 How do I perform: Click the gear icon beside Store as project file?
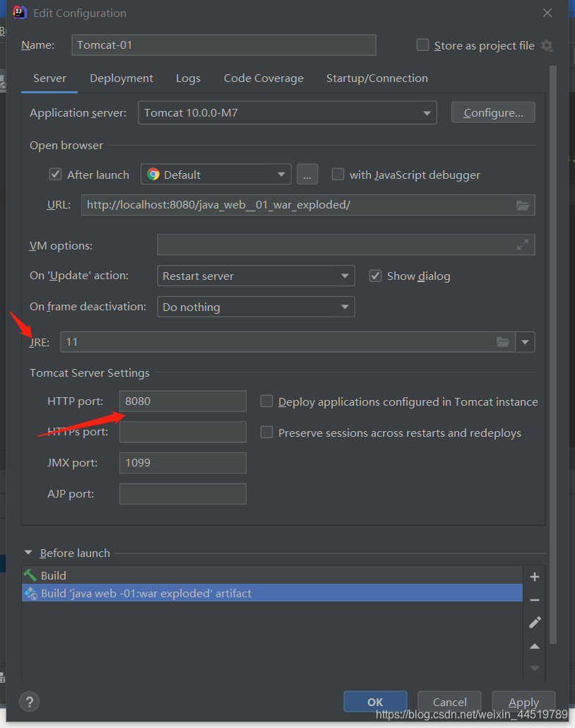click(547, 45)
